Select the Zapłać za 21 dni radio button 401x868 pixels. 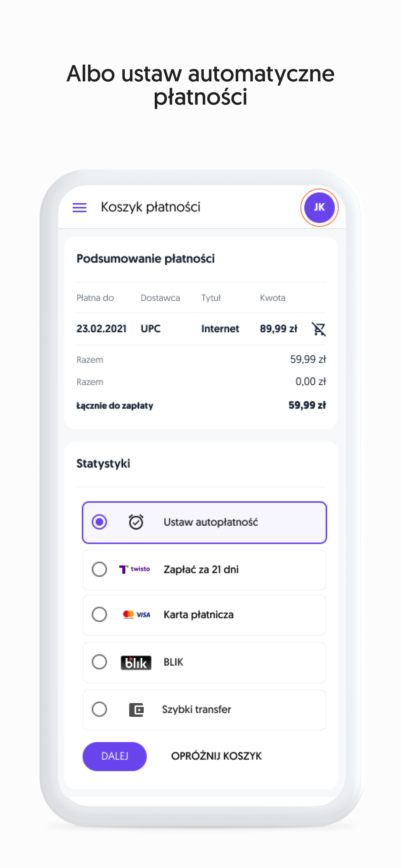pos(99,569)
